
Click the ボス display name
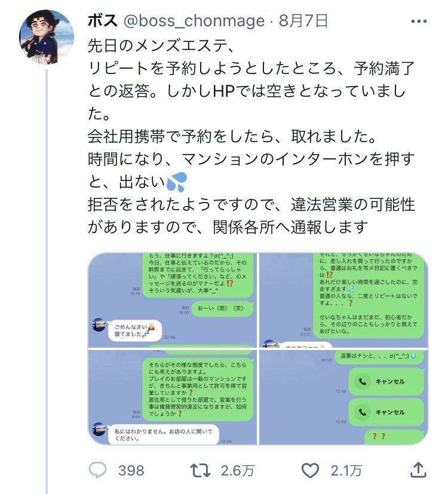[103, 22]
